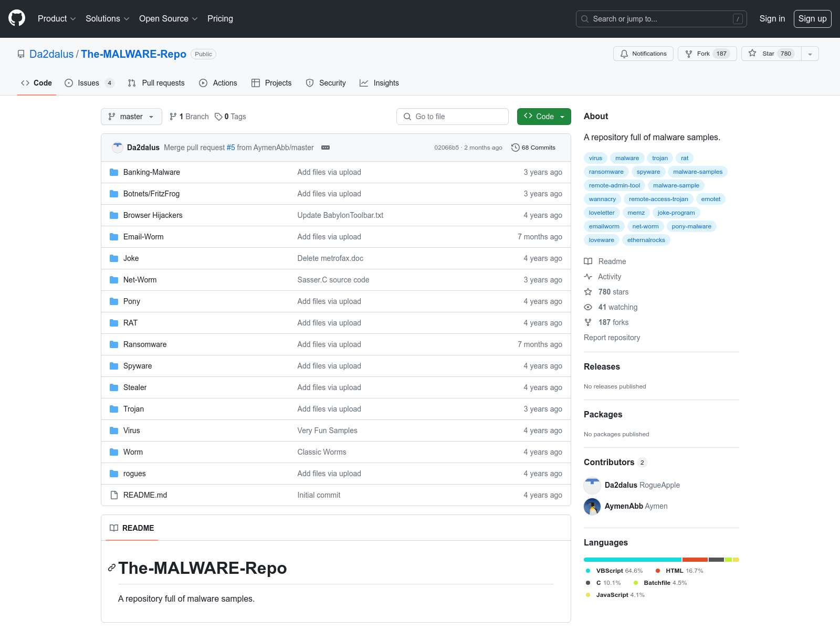Click Da2dalus avatar in commit row
The width and height of the screenshot is (840, 630).
click(118, 148)
